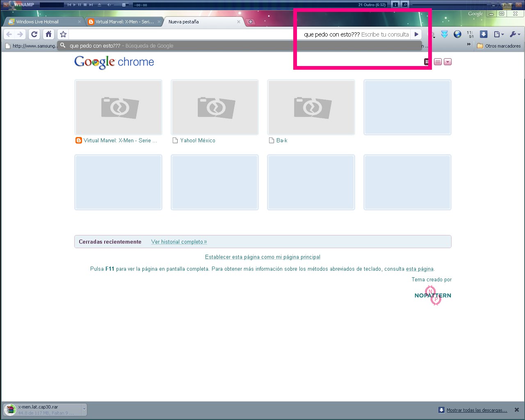Open the Virtual Marvel: X-Men thumbnail
This screenshot has height=420, width=525.
click(x=118, y=107)
